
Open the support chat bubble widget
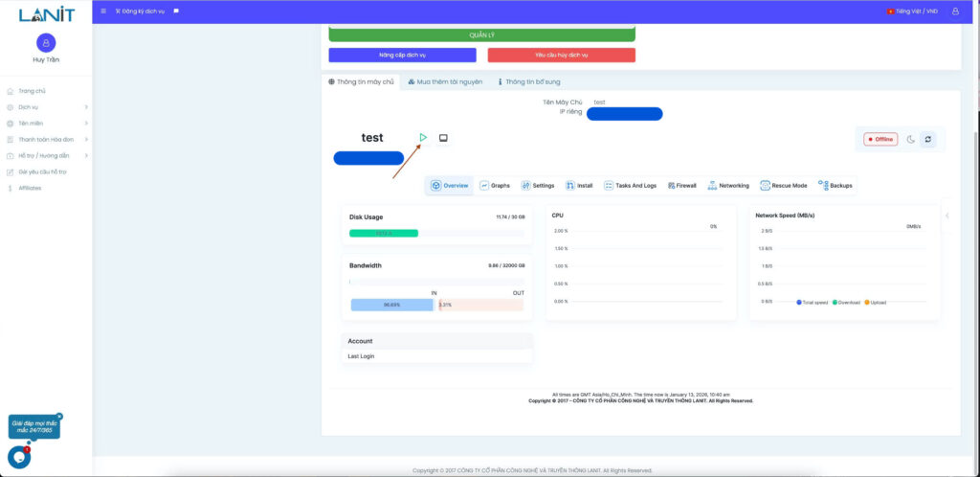[19, 457]
